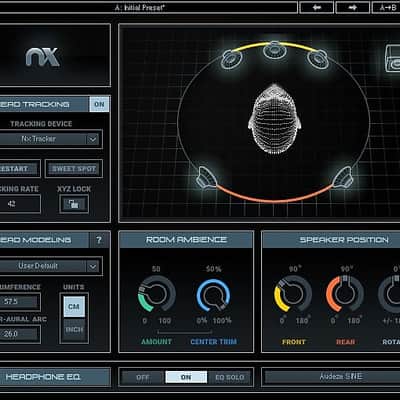The image size is (400, 400).
Task: Click the Rear label text
Action: [x=345, y=342]
